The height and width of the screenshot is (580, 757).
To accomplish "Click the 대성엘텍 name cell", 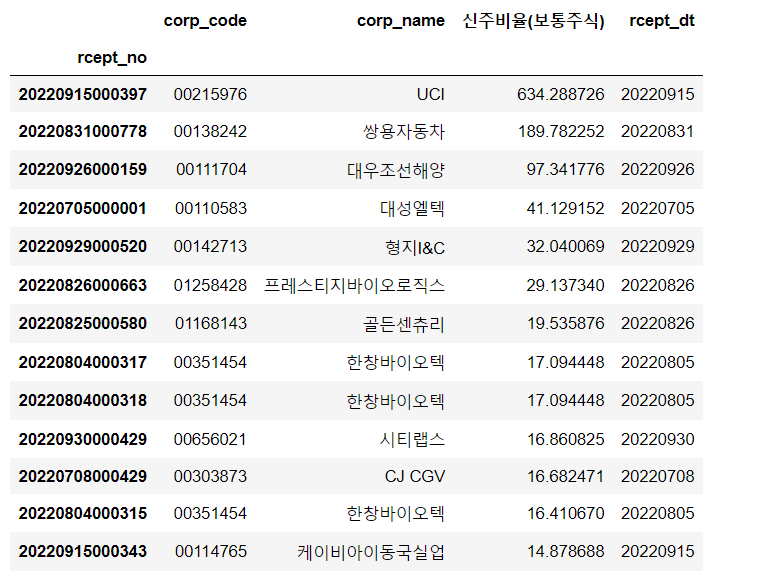I will coord(412,208).
